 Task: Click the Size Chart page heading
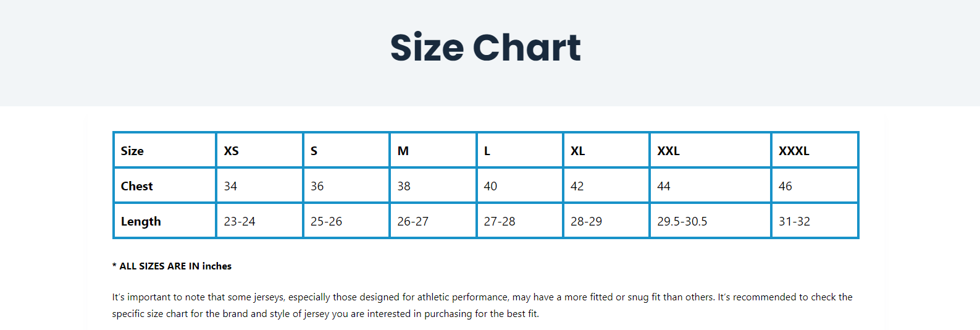(x=485, y=48)
